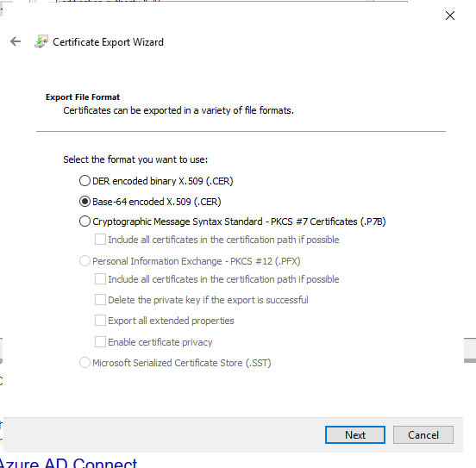476x468 pixels.
Task: Enable delete the private key checkbox
Action: 100,300
